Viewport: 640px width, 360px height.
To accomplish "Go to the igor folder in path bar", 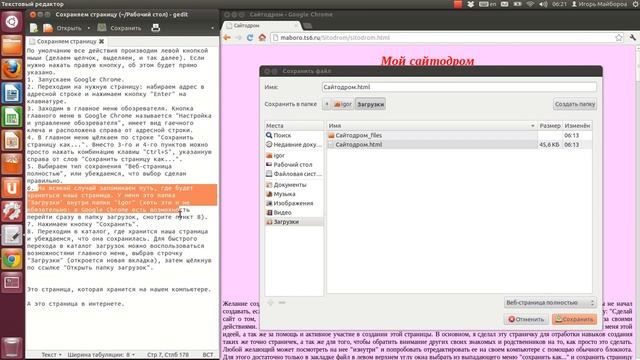I will click(x=343, y=104).
